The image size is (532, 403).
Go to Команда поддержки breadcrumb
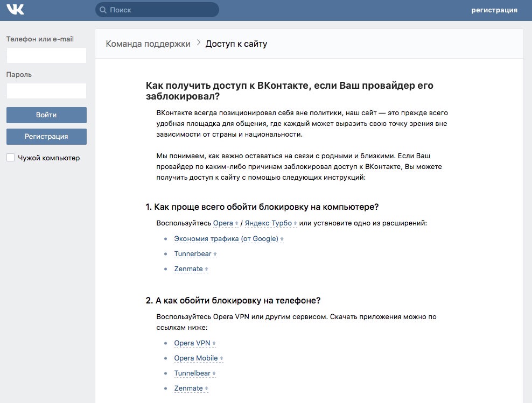tap(148, 44)
